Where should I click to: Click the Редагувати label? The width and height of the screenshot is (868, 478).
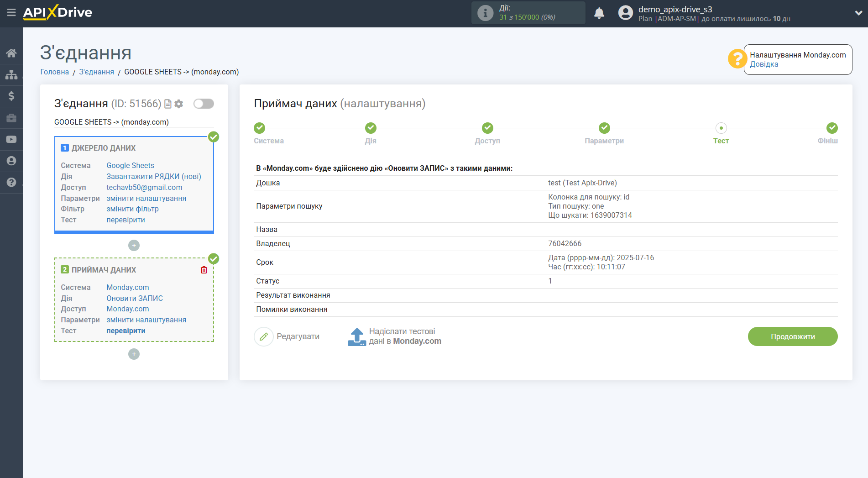click(298, 336)
